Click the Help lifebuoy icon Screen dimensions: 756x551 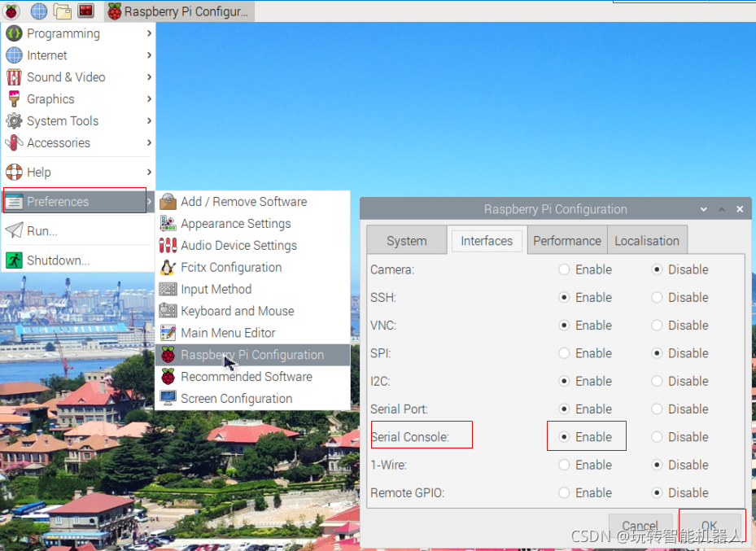pos(14,172)
